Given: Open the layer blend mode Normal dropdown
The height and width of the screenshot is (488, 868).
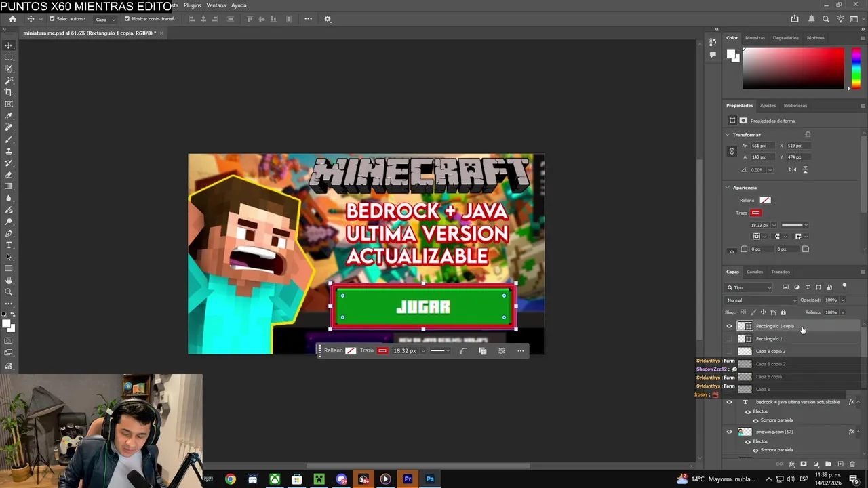Looking at the screenshot, I should point(761,300).
